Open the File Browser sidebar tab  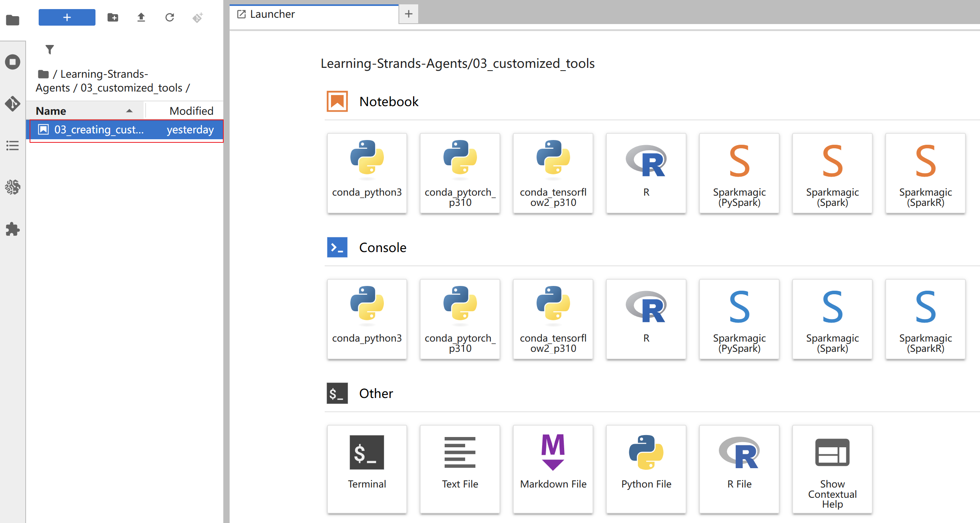coord(13,20)
